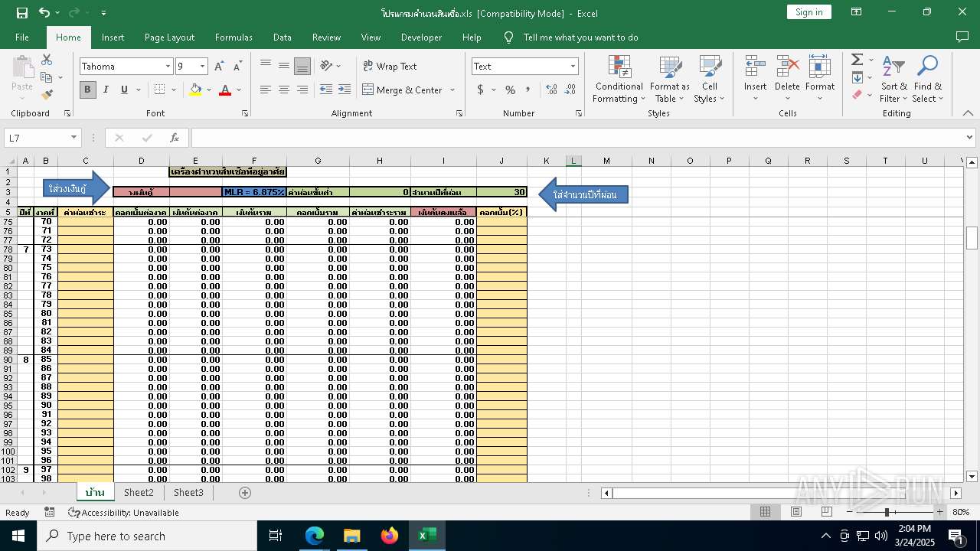The height and width of the screenshot is (551, 980).
Task: Switch to Sheet2 tab
Action: [139, 493]
